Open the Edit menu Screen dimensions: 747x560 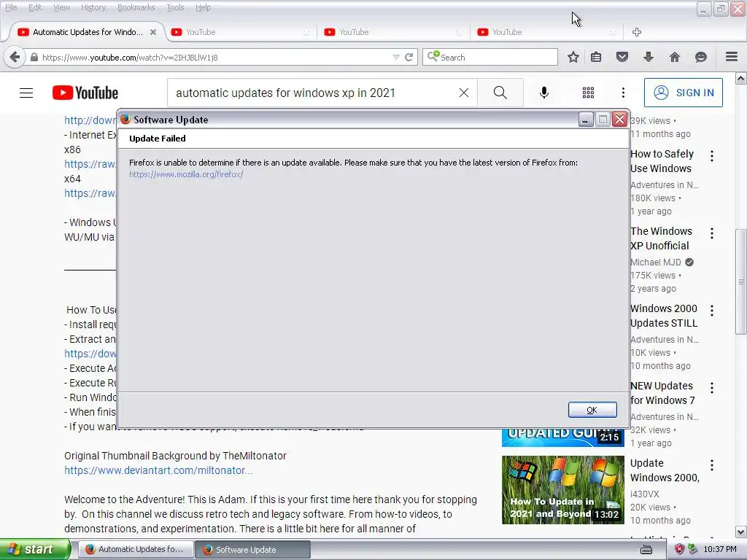pos(35,7)
